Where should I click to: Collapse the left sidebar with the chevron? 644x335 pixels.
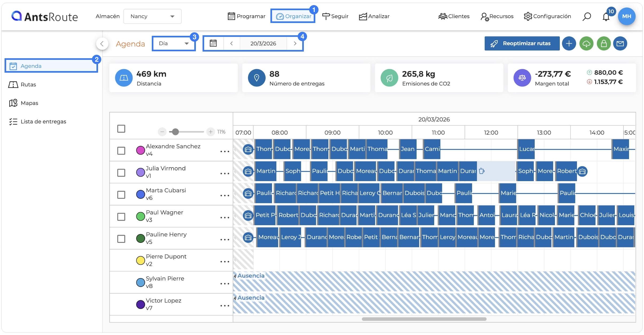(102, 44)
